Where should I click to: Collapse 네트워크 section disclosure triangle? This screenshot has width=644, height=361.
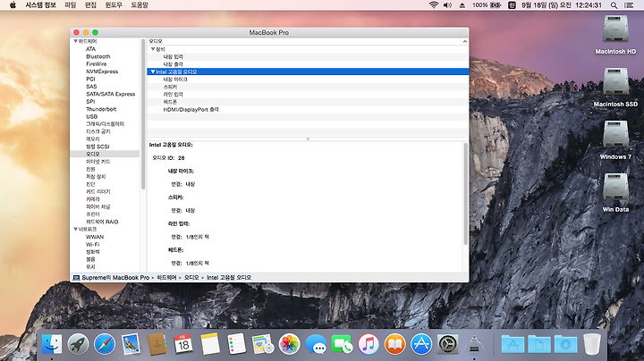click(75, 230)
